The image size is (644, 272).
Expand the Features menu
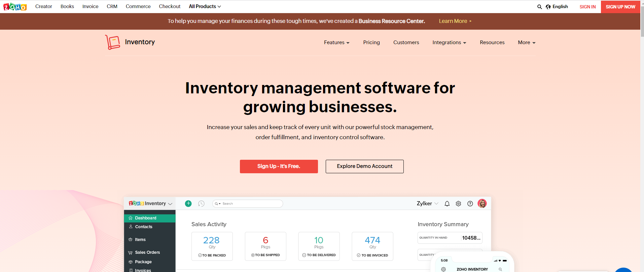pyautogui.click(x=337, y=42)
